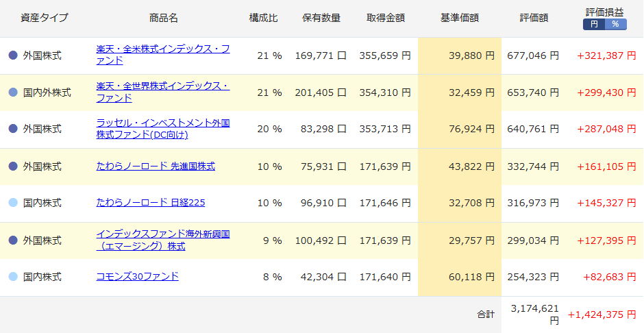
Task: Switch profit/loss display to %
Action: click(x=615, y=24)
